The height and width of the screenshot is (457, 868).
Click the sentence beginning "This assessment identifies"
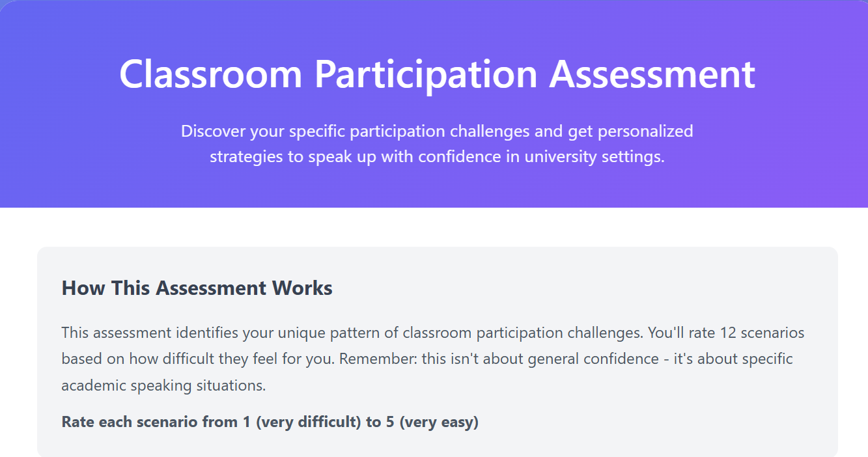pyautogui.click(x=353, y=333)
